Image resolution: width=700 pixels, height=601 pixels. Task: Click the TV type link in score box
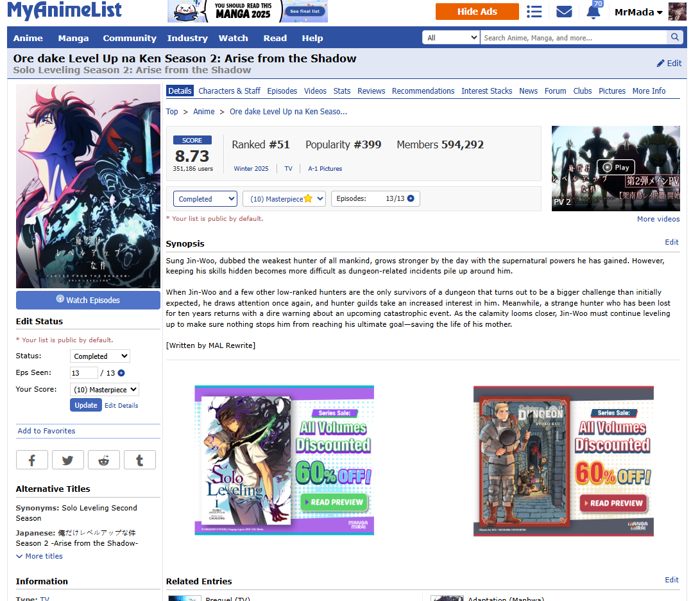click(288, 168)
